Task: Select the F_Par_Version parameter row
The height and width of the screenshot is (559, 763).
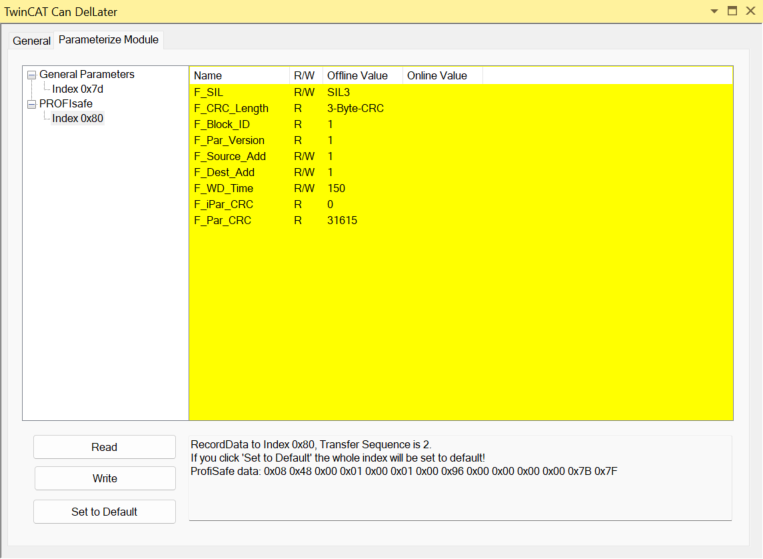Action: [x=461, y=140]
